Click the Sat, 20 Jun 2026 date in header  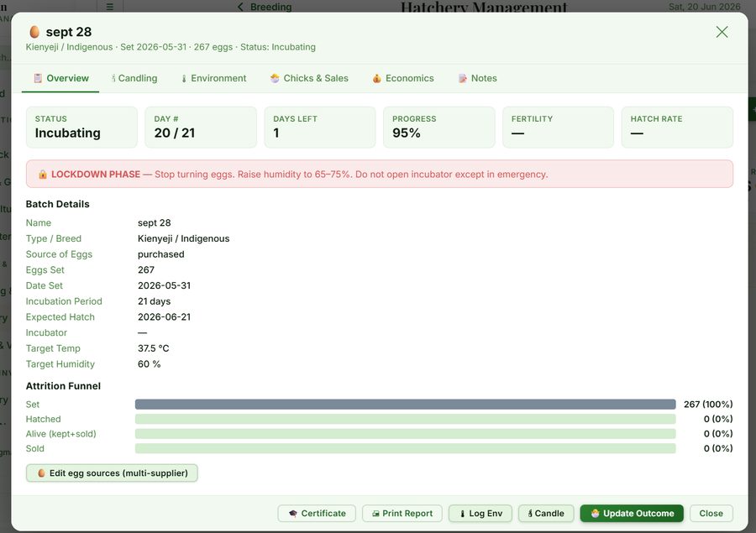(704, 7)
